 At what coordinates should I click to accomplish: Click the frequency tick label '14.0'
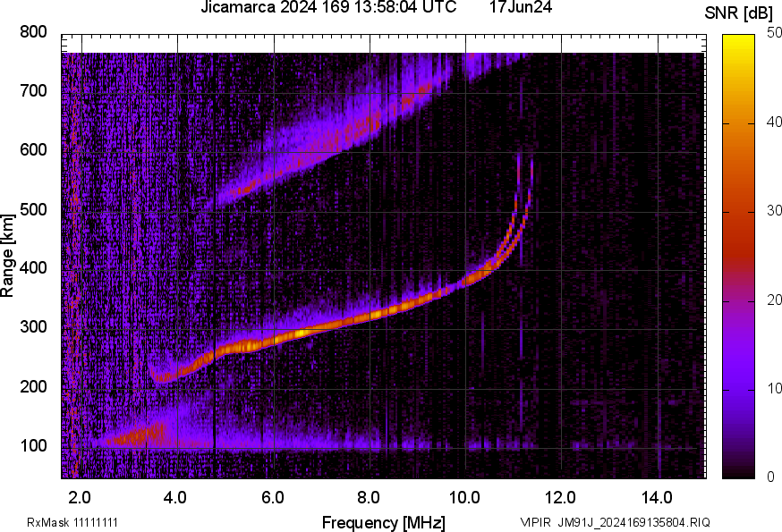point(657,498)
